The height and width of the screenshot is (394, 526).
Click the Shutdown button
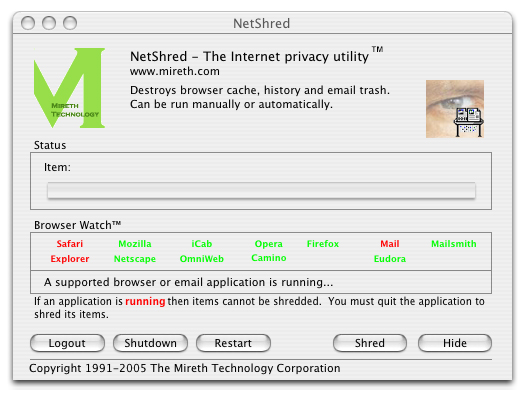click(x=150, y=343)
